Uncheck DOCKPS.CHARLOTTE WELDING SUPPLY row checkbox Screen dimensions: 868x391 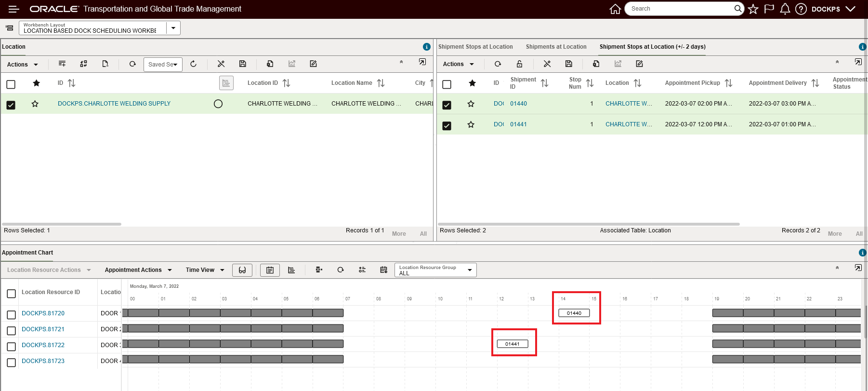(x=11, y=105)
